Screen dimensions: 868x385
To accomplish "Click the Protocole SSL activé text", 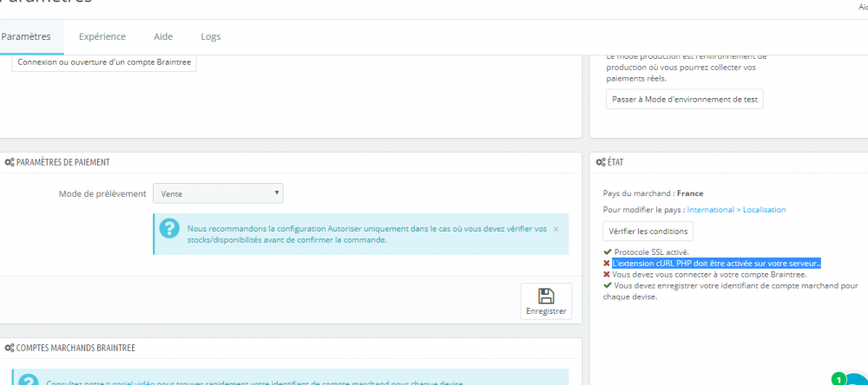I will [x=652, y=252].
